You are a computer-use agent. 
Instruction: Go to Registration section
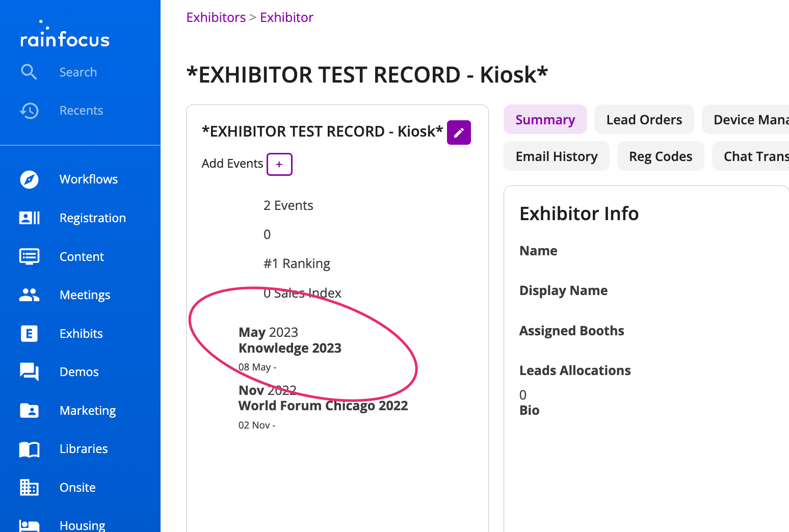coord(93,218)
